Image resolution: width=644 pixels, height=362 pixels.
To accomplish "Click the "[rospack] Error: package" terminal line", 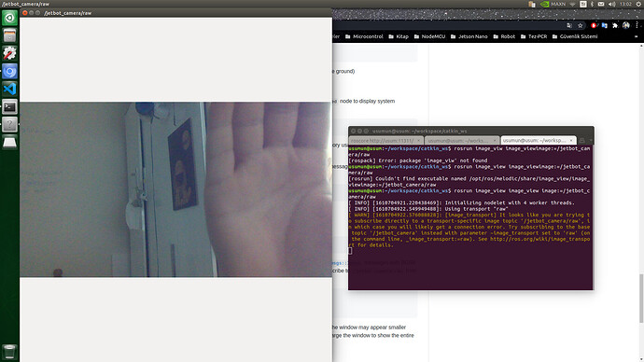I will pyautogui.click(x=418, y=160).
